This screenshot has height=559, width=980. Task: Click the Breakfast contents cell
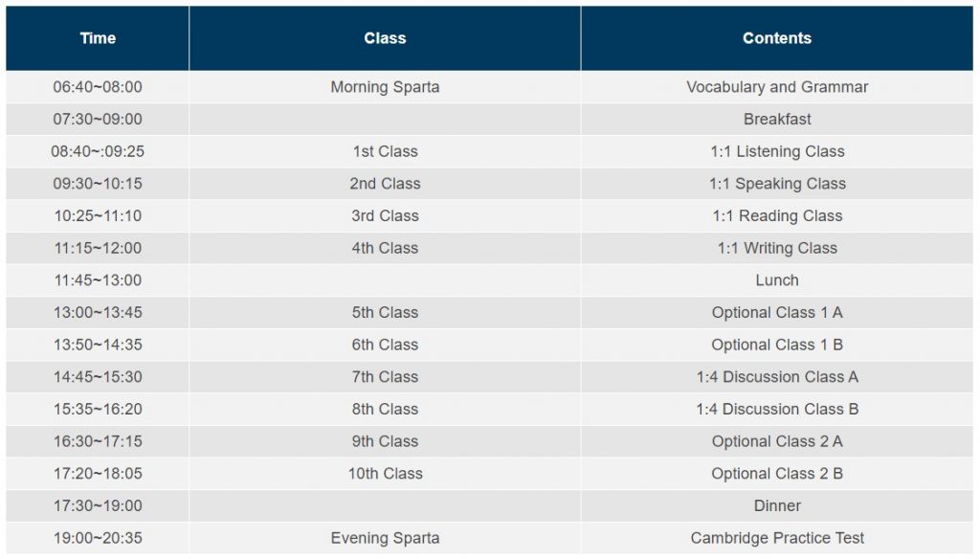click(777, 120)
